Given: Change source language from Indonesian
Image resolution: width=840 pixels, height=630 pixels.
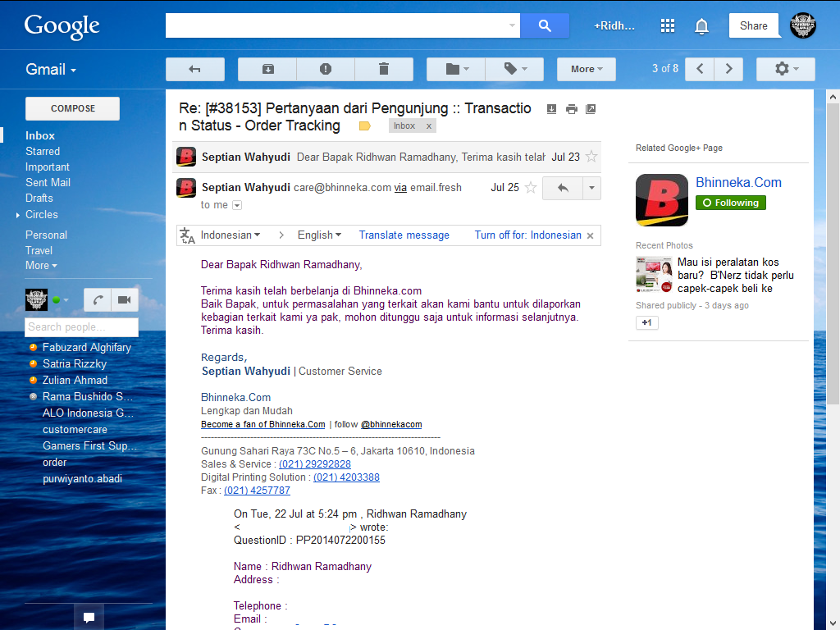Looking at the screenshot, I should click(x=231, y=235).
